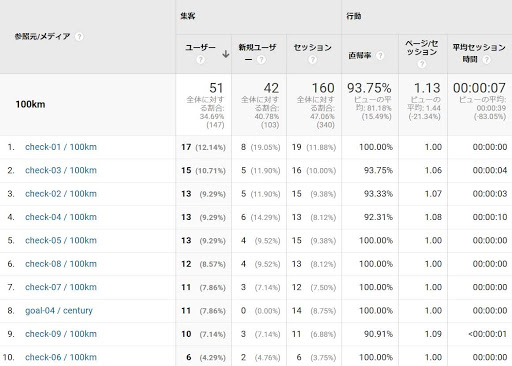The height and width of the screenshot is (366, 512).
Task: Open the check-04 / 100km link
Action: (x=61, y=217)
